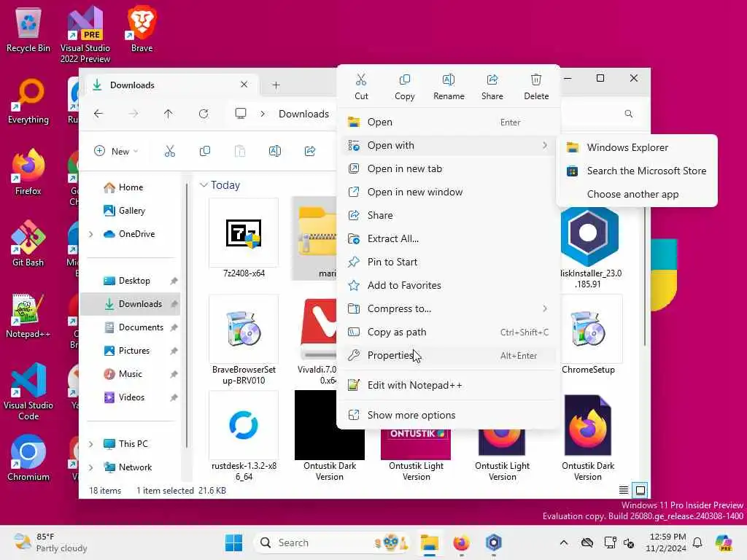The height and width of the screenshot is (560, 747).
Task: Collapse the Today group
Action: click(204, 184)
